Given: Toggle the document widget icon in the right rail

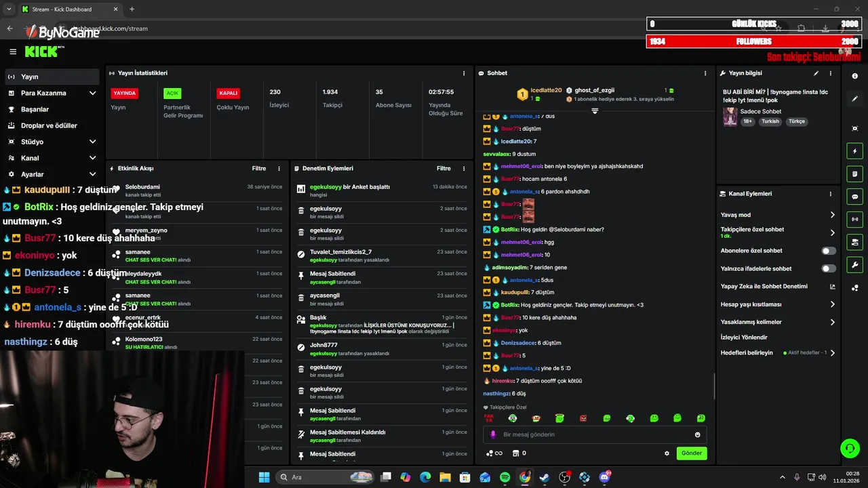Looking at the screenshot, I should pyautogui.click(x=855, y=174).
